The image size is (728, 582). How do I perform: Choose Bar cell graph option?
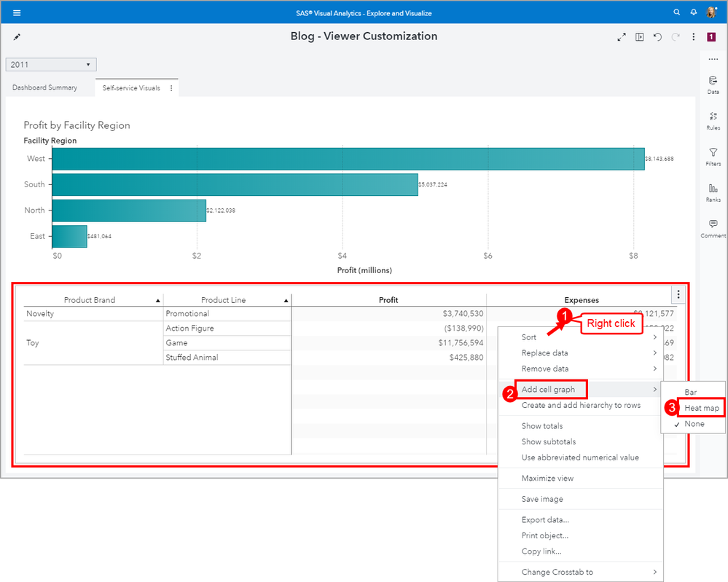pyautogui.click(x=690, y=392)
